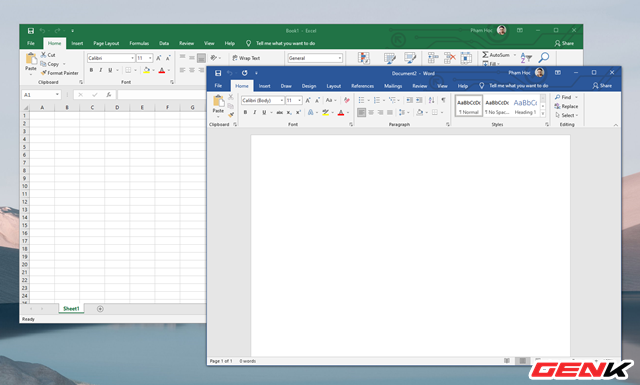Click Excel's Cell Styles icon
The image size is (640, 385).
click(410, 58)
